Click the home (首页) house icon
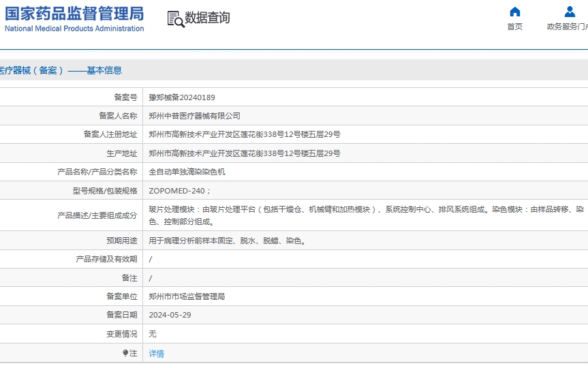This screenshot has width=588, height=368. (515, 12)
